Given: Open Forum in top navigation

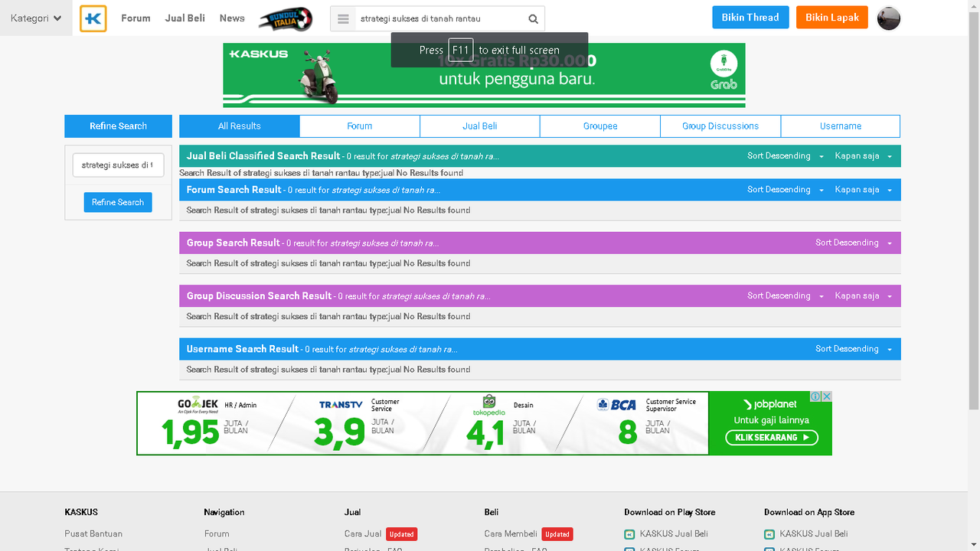Looking at the screenshot, I should (x=136, y=18).
